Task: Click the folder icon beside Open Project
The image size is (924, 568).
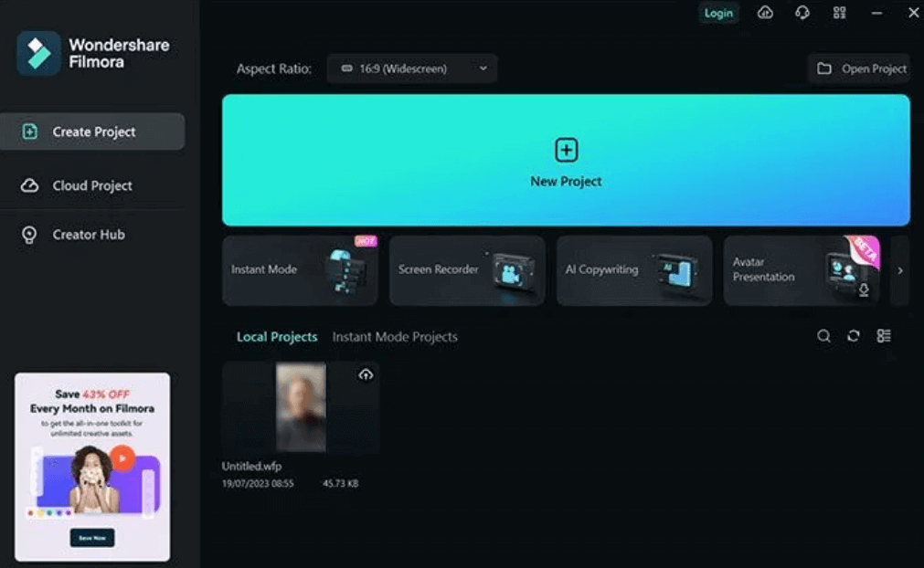Action: [x=824, y=68]
